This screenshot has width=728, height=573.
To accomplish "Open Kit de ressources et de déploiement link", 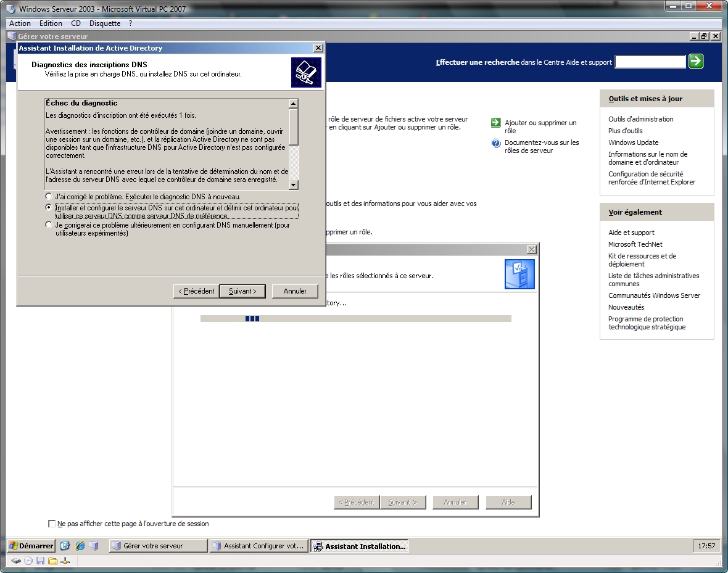I will click(x=642, y=260).
